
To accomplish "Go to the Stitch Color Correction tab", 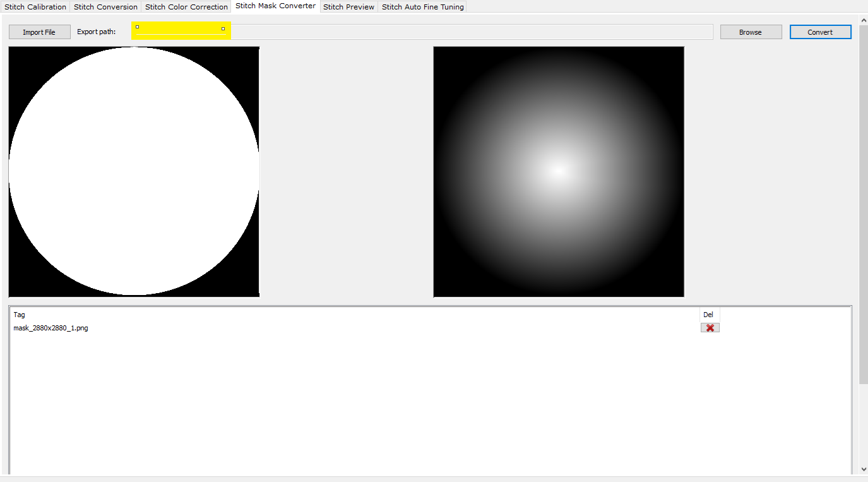I will point(186,7).
